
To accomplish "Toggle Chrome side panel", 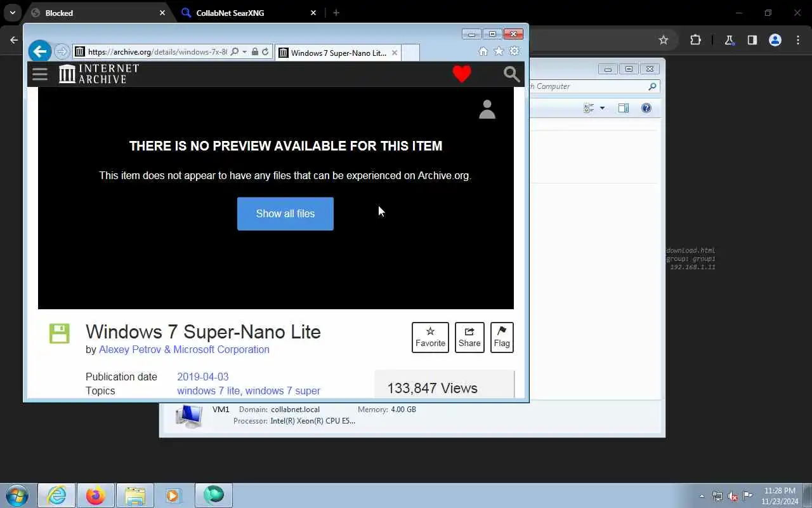I will pyautogui.click(x=752, y=40).
